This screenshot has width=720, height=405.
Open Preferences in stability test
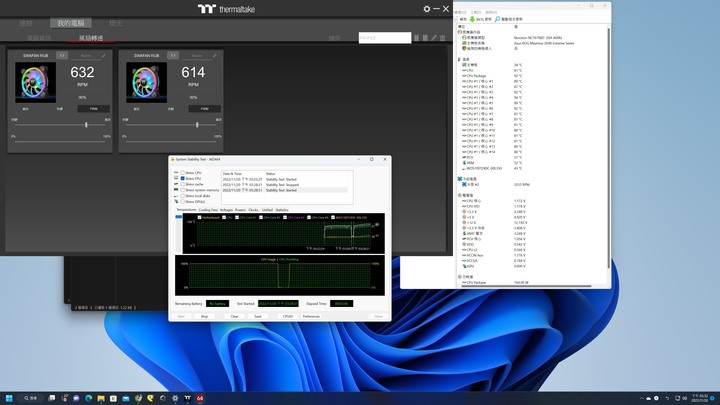pyautogui.click(x=311, y=316)
